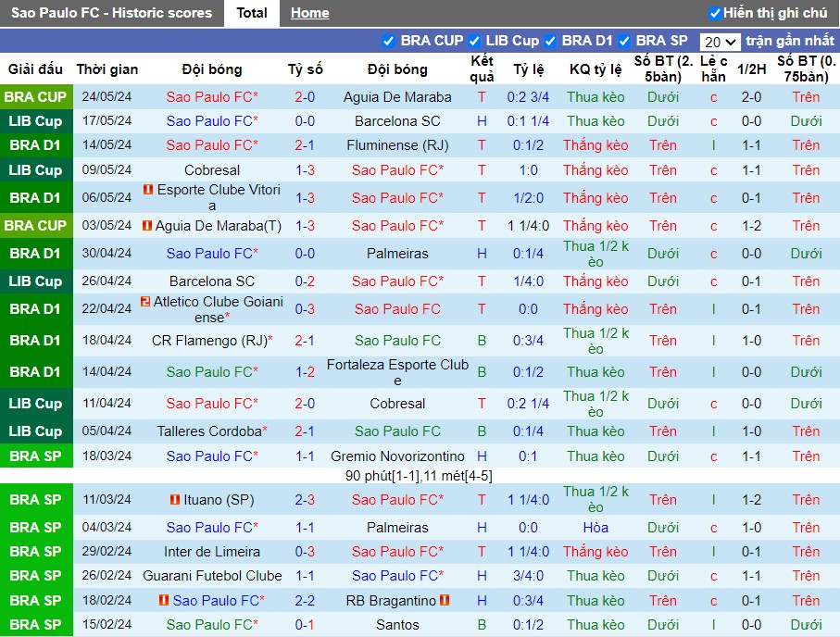
Task: Open Palmeiras team on 04/03/24 row
Action: click(397, 527)
